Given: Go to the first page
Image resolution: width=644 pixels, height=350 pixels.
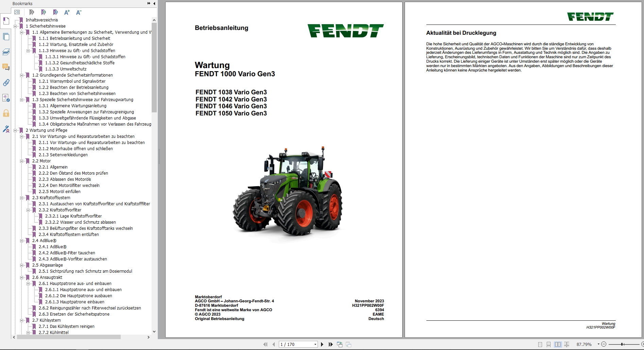Looking at the screenshot, I should [265, 345].
